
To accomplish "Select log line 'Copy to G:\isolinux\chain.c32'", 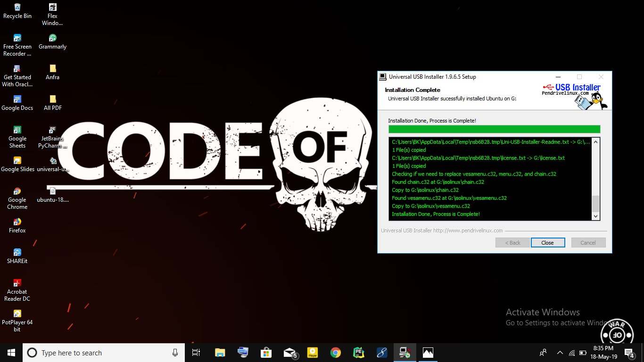I will [425, 190].
